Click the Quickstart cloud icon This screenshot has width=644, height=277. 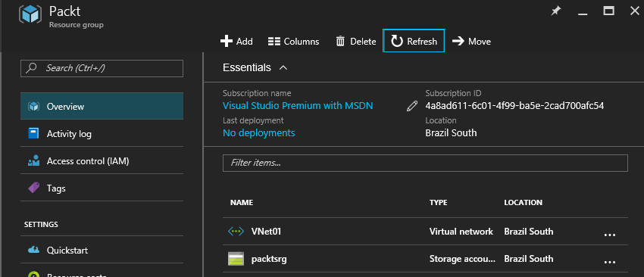point(33,250)
